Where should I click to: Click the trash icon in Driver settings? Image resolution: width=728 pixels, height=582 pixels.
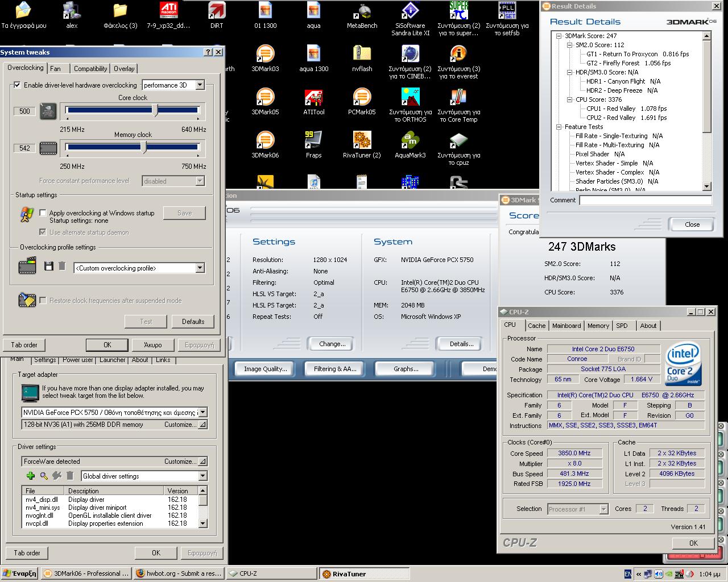[x=70, y=476]
